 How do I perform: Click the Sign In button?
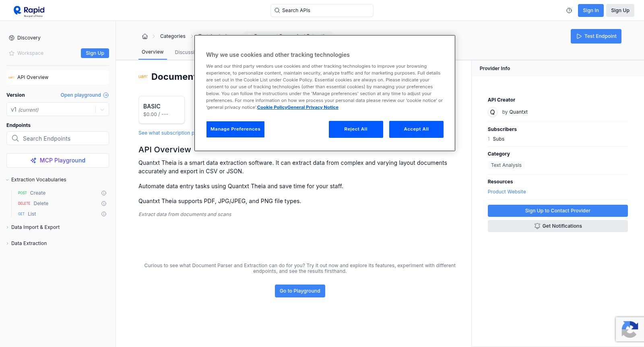(590, 10)
